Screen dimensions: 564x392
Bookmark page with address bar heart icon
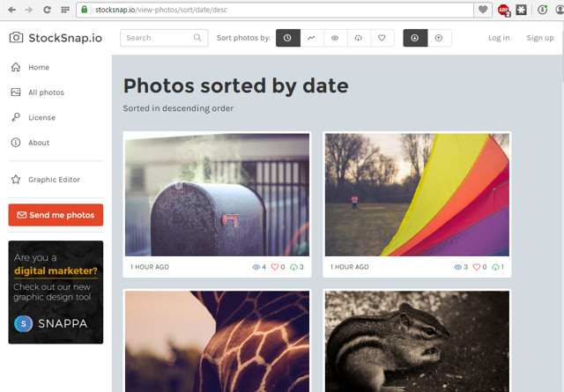[483, 10]
